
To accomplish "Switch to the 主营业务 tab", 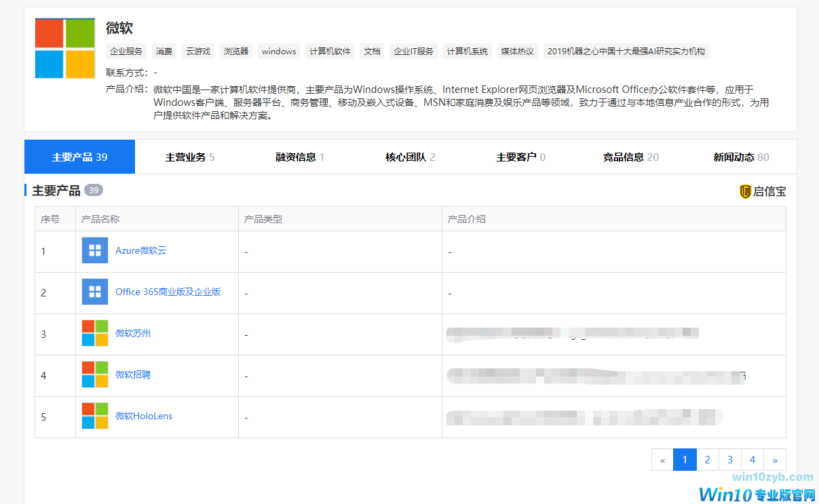I will [x=190, y=157].
